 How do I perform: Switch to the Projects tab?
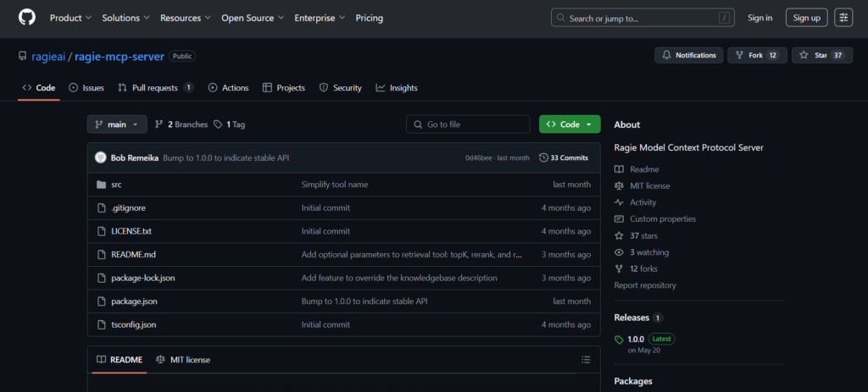[x=283, y=88]
